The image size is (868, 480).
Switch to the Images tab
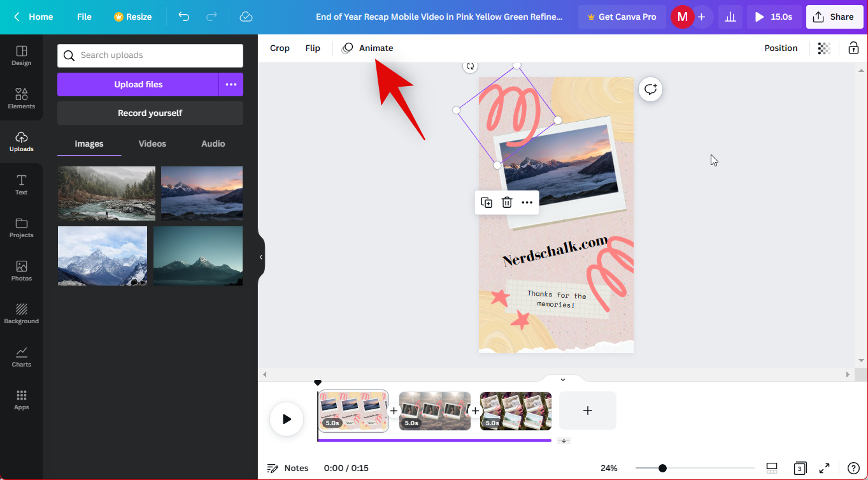pos(89,144)
